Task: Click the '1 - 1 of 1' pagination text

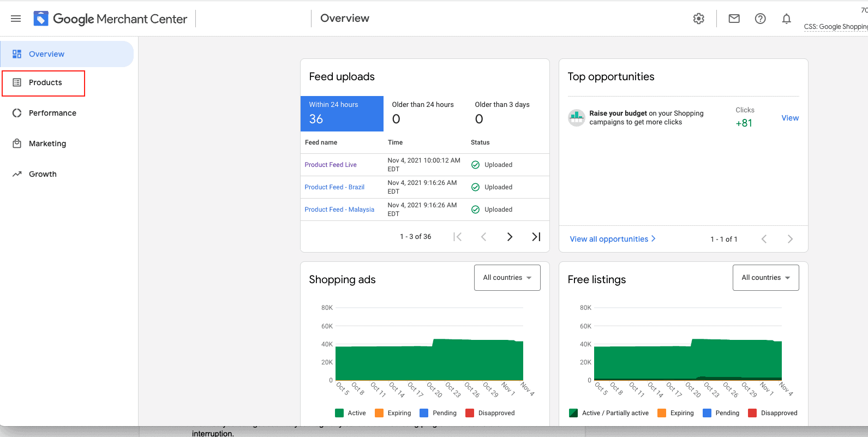Action: (x=724, y=239)
